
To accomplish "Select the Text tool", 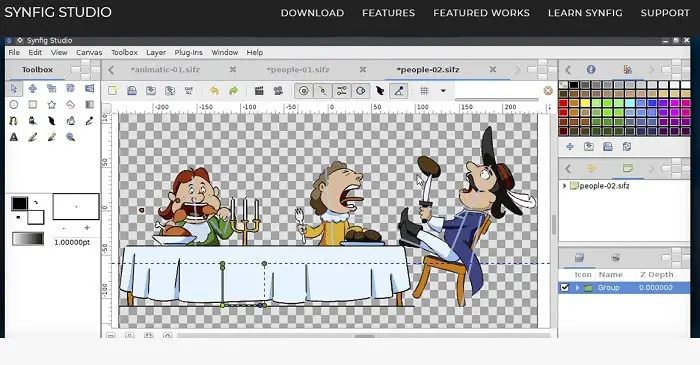I will [14, 137].
